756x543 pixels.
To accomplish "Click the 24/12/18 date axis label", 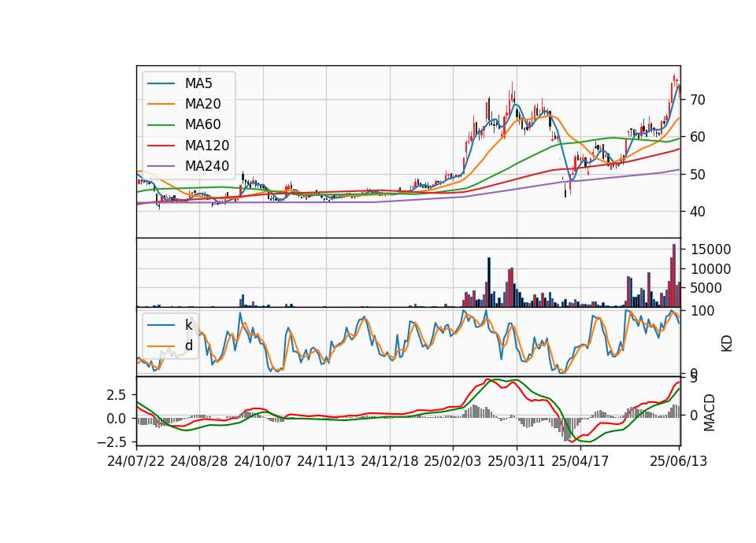I will [x=390, y=461].
